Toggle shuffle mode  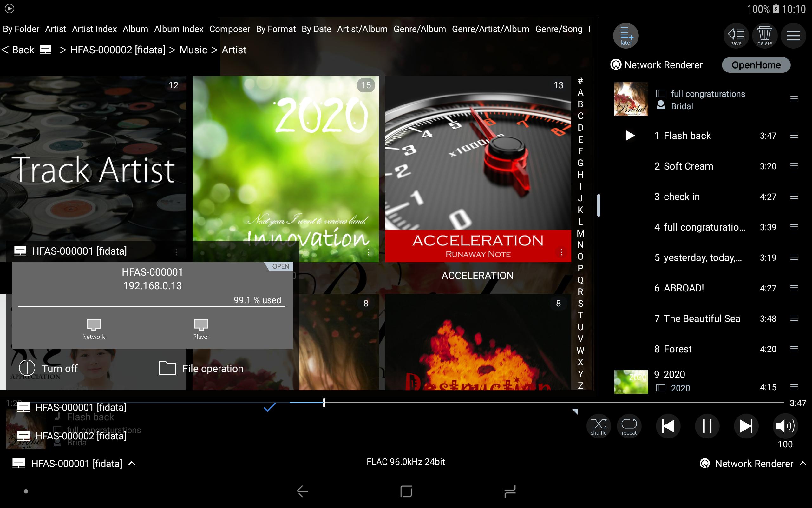pyautogui.click(x=599, y=426)
